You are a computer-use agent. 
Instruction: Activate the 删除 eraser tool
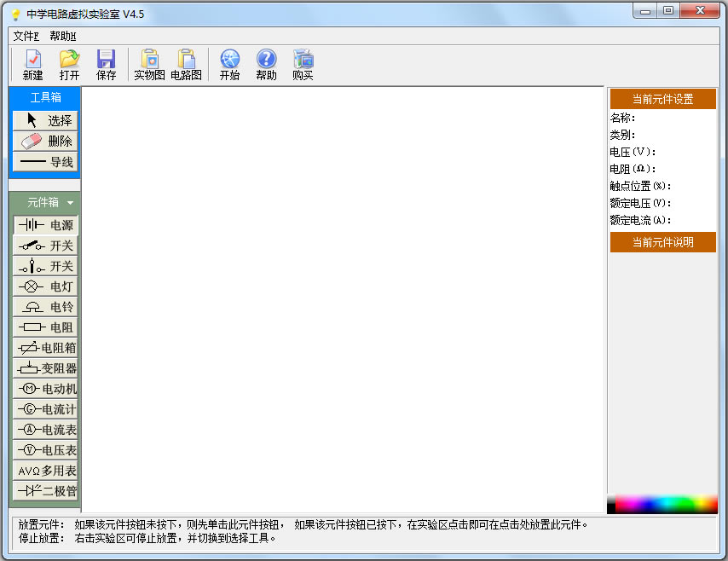[x=45, y=141]
